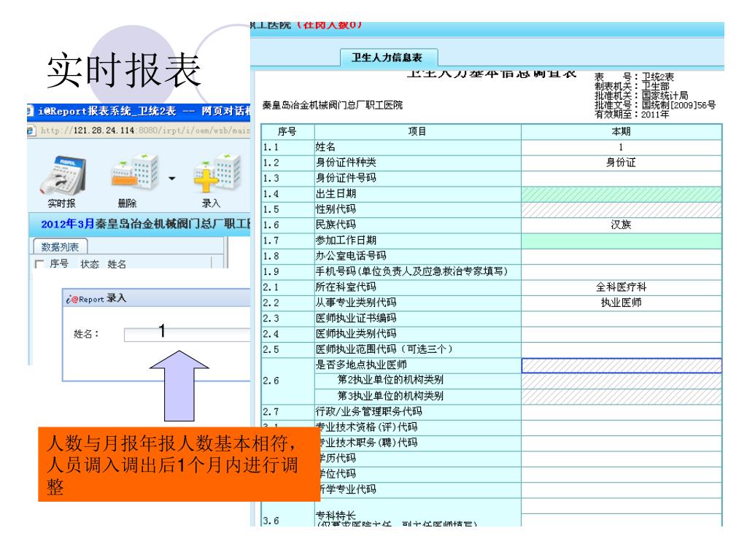This screenshot has height=560, width=747.
Task: Click the 身份证件号码 value cell
Action: 622,179
